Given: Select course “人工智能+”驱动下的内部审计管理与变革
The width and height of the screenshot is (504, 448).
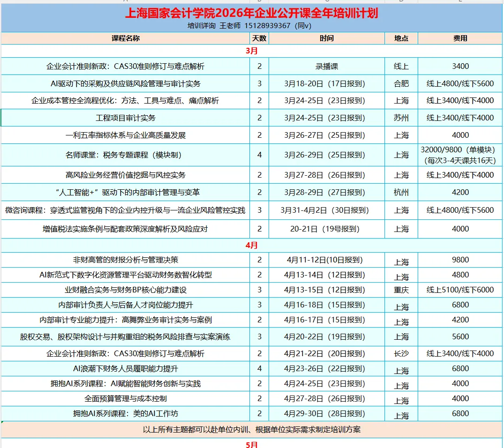Looking at the screenshot, I should pyautogui.click(x=125, y=192).
